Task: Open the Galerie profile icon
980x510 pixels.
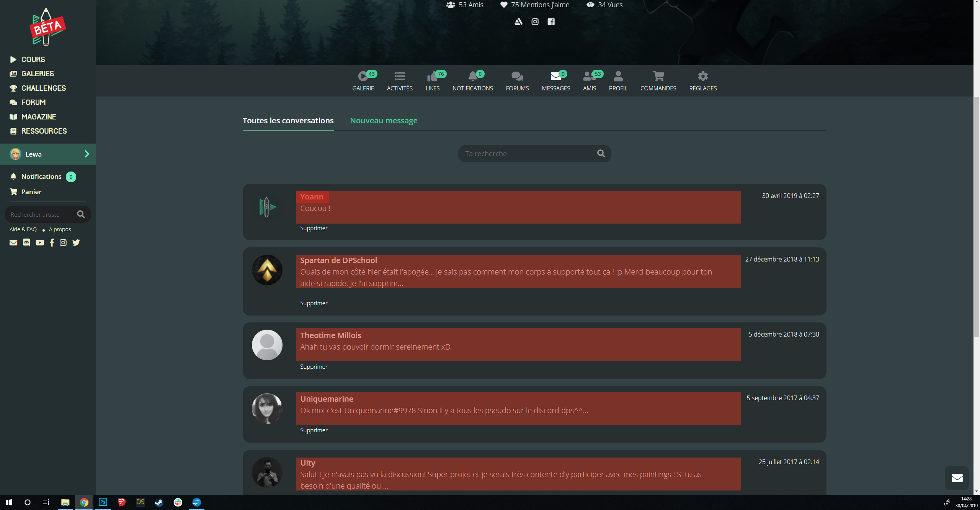Action: pos(363,77)
